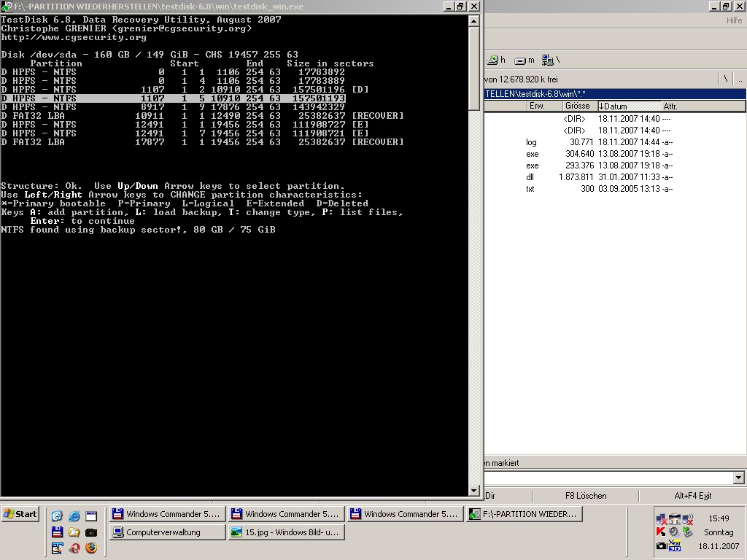Click the highlighted NTFS partition row 157501193

point(173,98)
